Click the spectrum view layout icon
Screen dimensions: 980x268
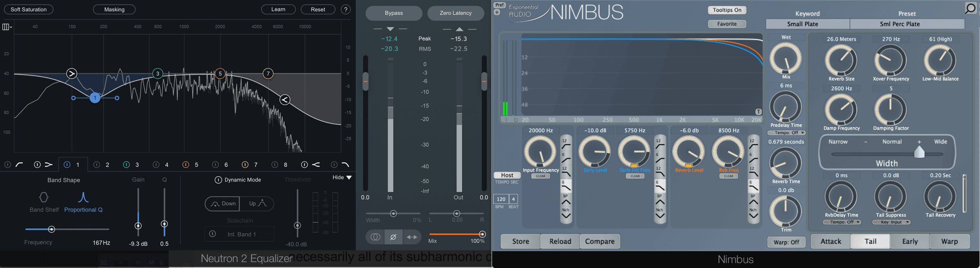[7, 27]
